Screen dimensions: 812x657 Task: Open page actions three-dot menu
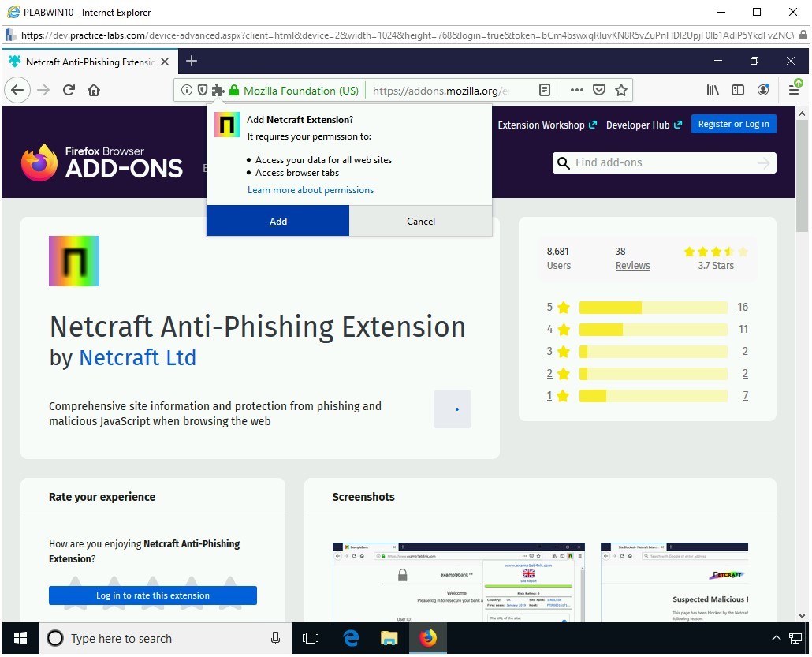[x=576, y=90]
